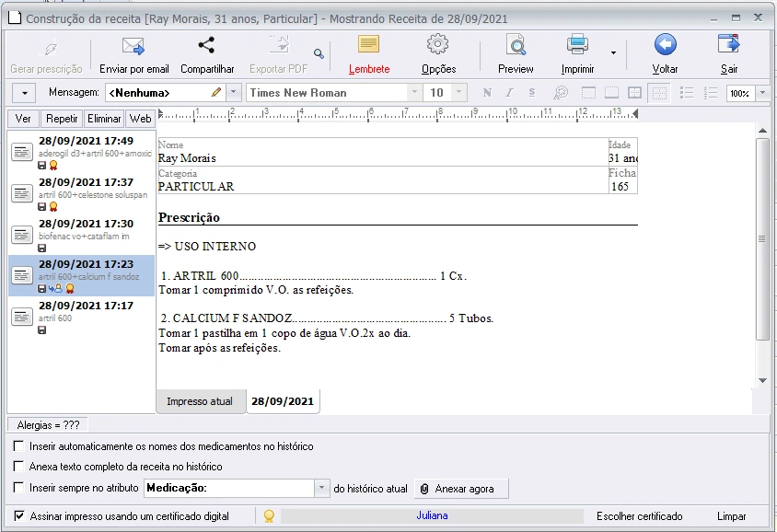777x532 pixels.
Task: Click the dotted-border selected layout icon
Action: click(659, 93)
